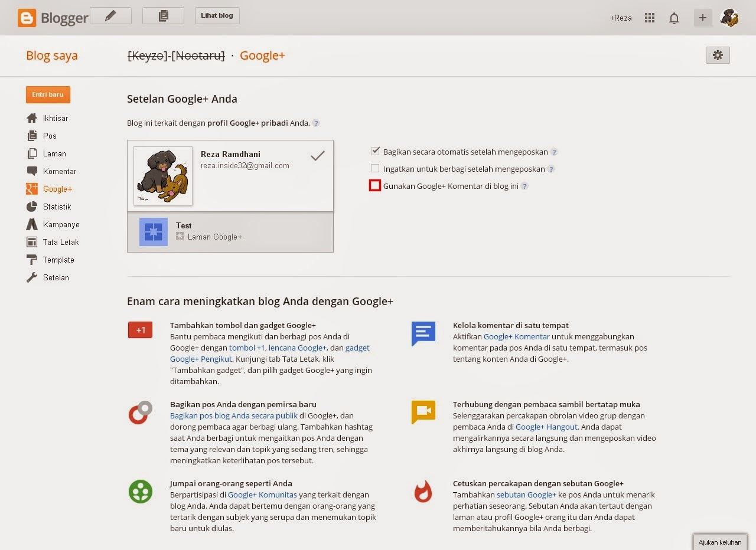Click help icon beside Ingatkan untuk berbagi
This screenshot has height=550, width=756.
[551, 169]
